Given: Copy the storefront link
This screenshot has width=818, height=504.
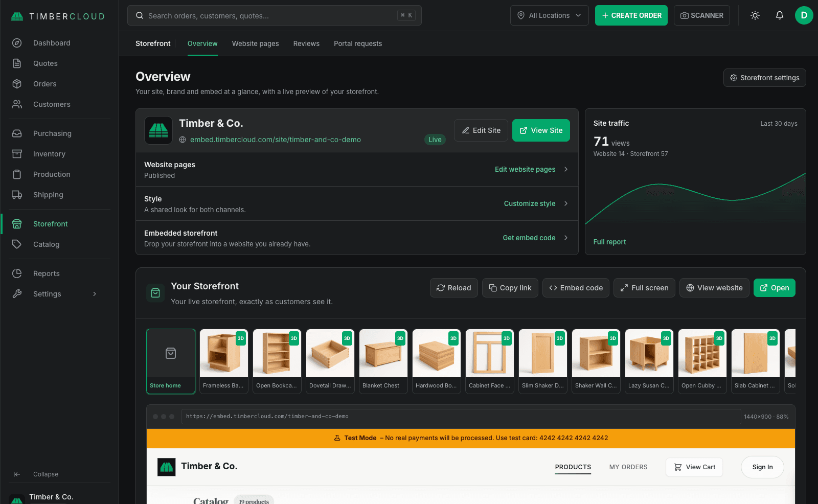Looking at the screenshot, I should [x=510, y=288].
